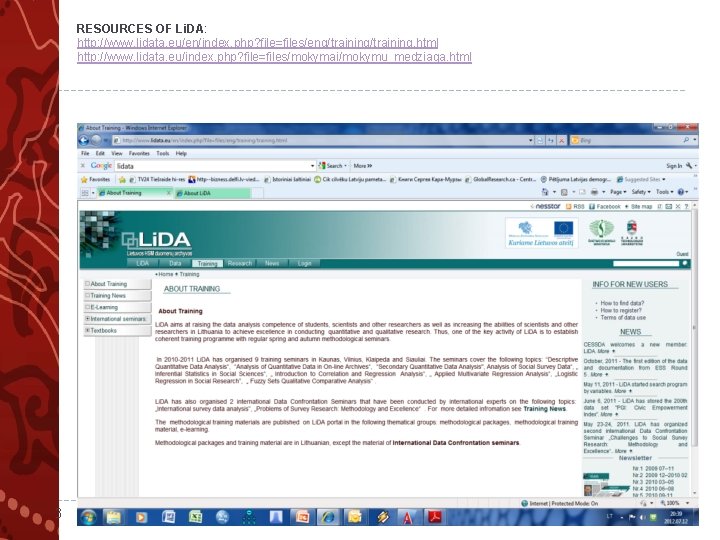
Task: Open the Word taskbar icon
Action: coord(169,518)
